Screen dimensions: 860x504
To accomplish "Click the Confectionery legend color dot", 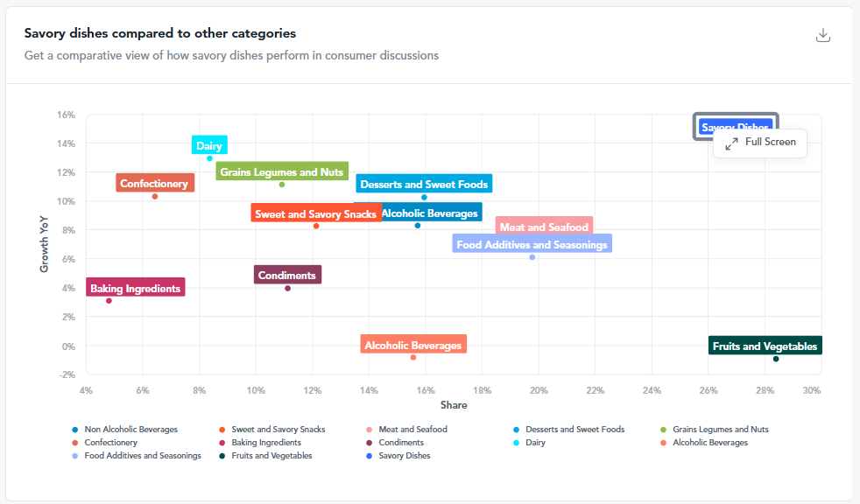I will pos(75,443).
